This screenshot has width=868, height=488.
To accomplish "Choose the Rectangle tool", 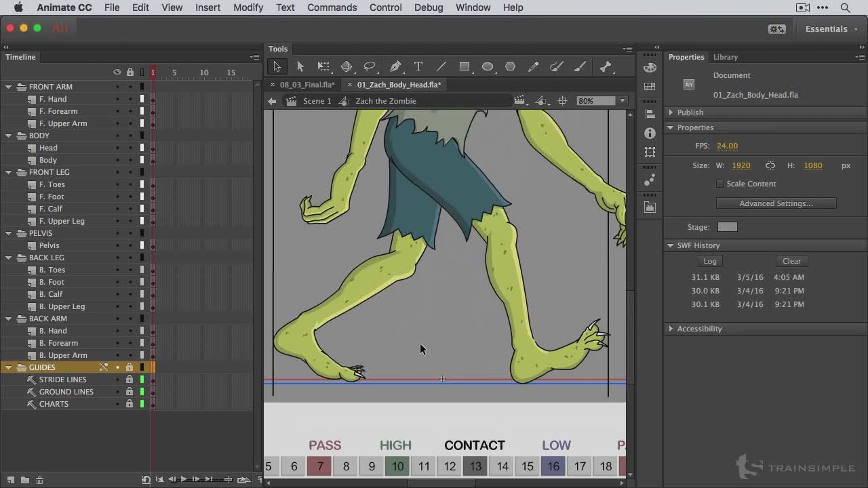I will tap(465, 66).
